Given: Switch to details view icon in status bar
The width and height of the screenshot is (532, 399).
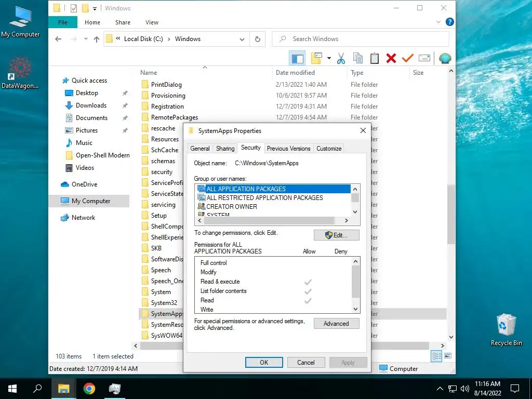Looking at the screenshot, I should point(436,356).
